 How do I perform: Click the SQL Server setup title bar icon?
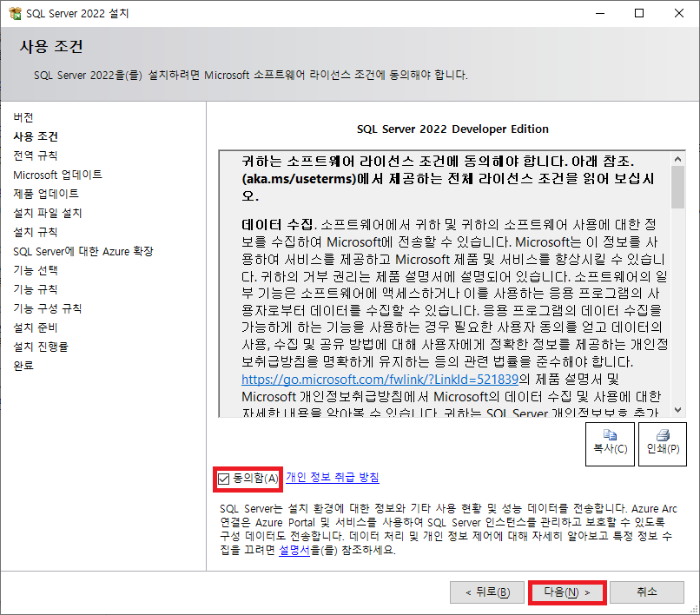click(15, 13)
